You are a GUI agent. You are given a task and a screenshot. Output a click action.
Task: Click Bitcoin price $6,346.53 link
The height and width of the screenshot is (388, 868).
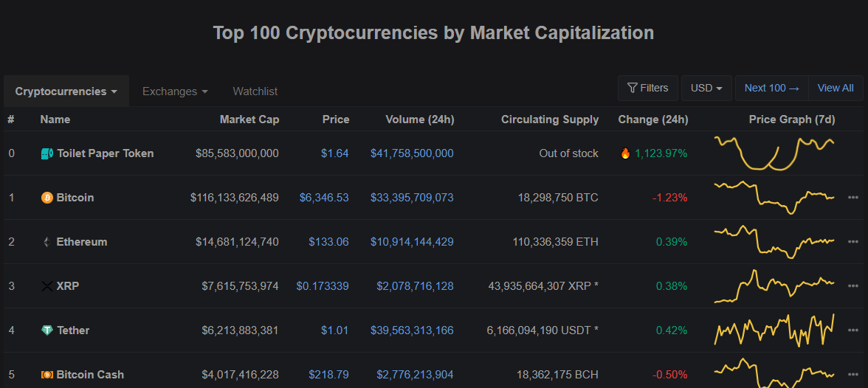(x=324, y=198)
